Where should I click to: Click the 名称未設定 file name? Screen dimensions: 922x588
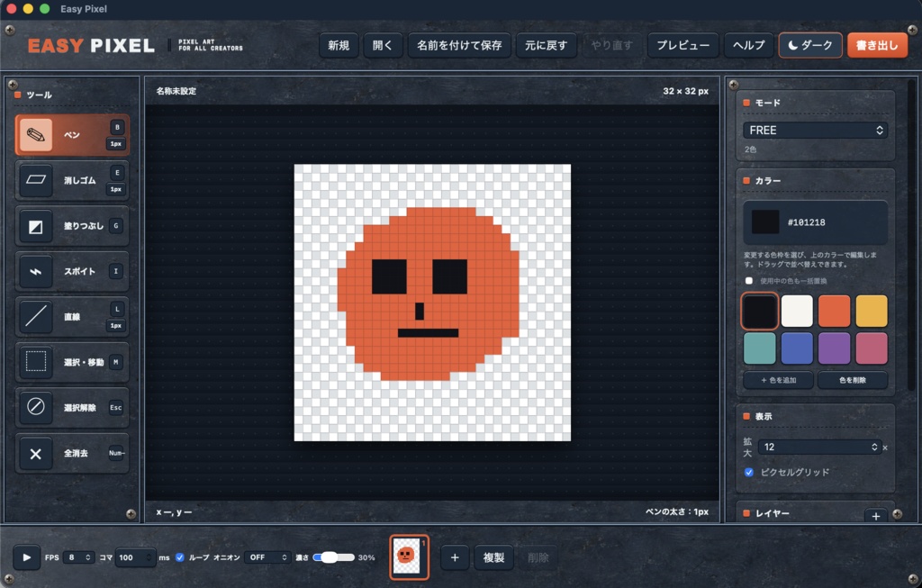(x=176, y=91)
